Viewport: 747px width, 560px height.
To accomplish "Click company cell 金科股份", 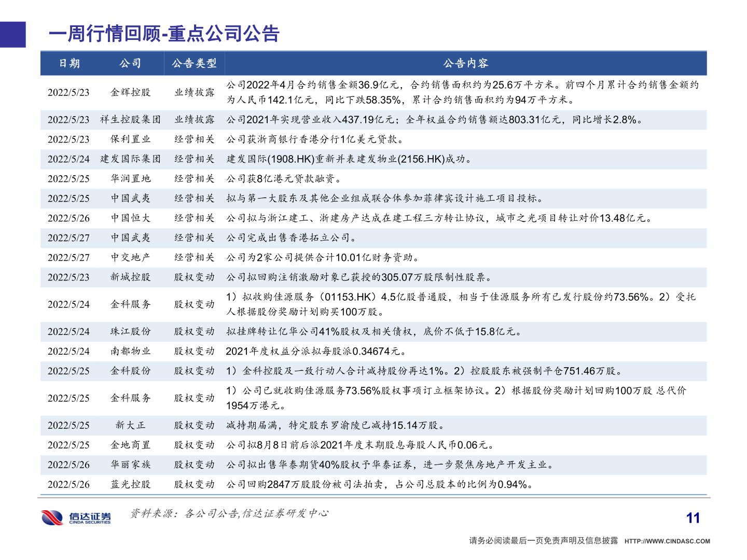I will (130, 371).
